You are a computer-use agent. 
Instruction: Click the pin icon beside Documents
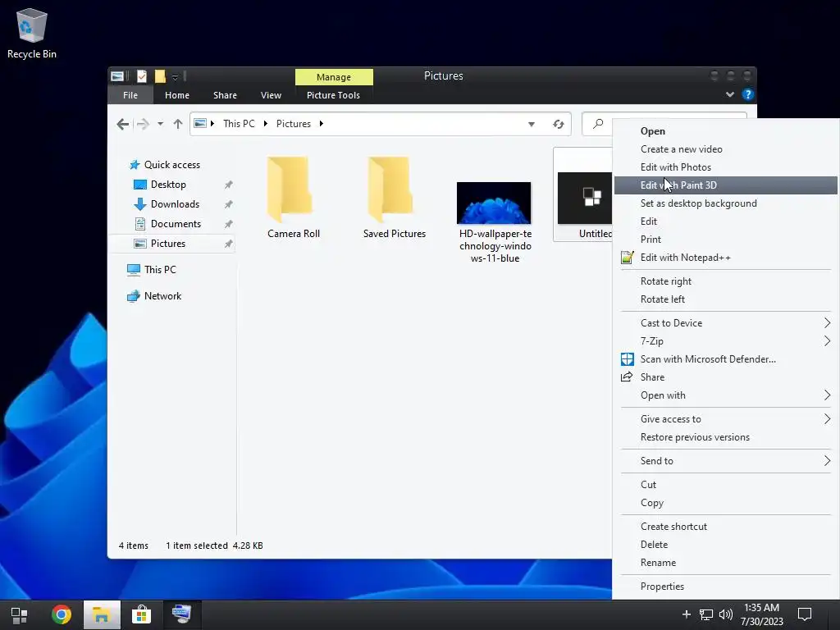coord(228,224)
